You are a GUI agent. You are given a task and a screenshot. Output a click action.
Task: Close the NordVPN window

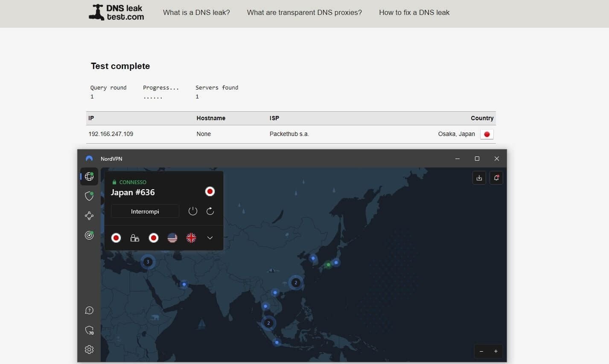click(x=497, y=159)
